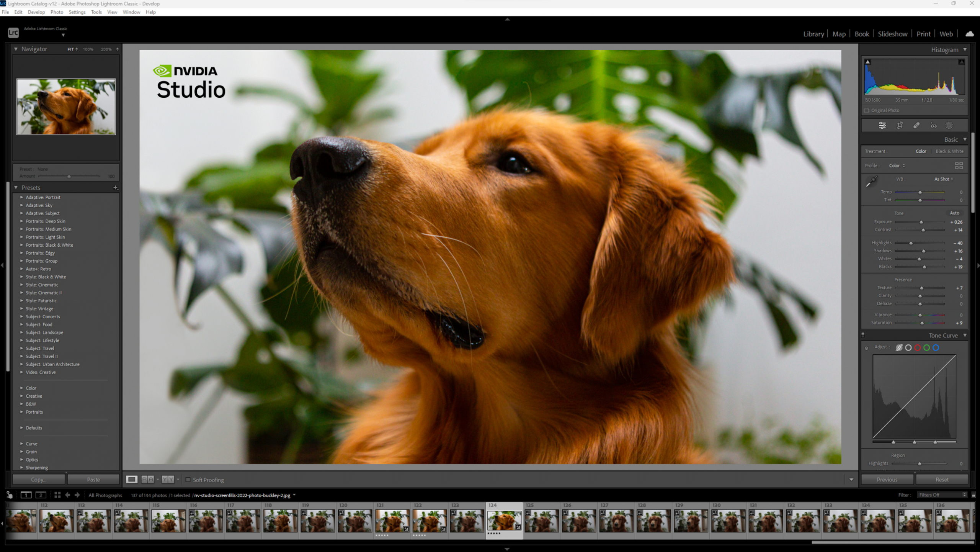Open the Masking tool icon
980x552 pixels.
tap(949, 125)
